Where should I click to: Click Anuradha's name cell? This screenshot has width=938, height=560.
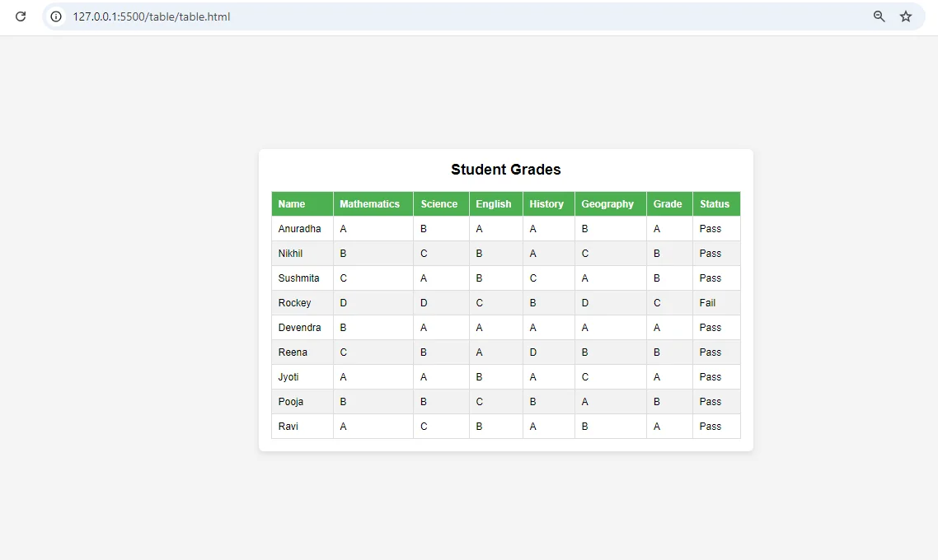click(x=299, y=228)
